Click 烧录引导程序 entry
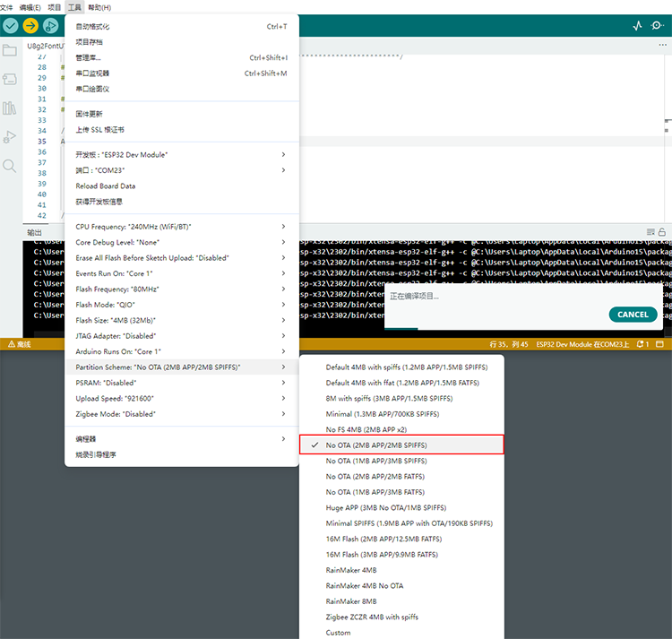The image size is (672, 639). pos(181,454)
